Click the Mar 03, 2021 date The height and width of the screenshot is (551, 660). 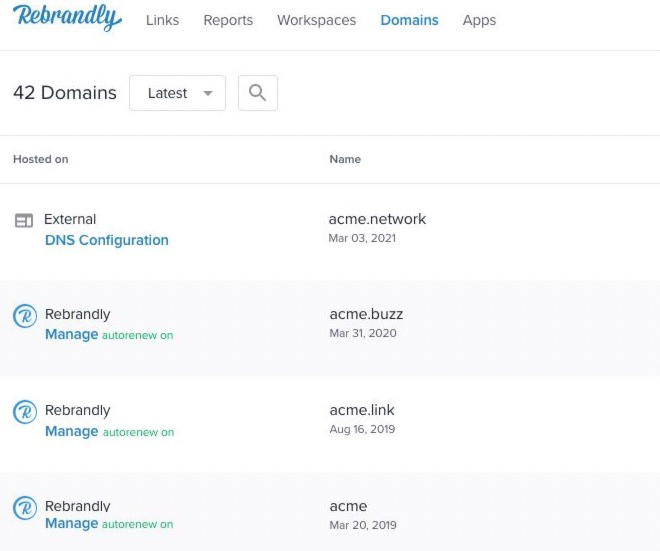pyautogui.click(x=362, y=238)
